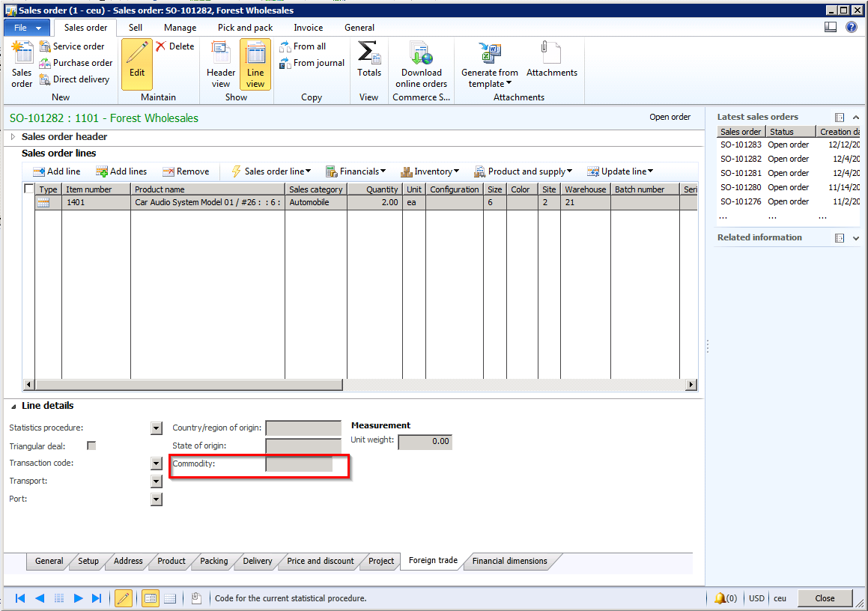Click the Delete red X icon
The image size is (868, 611).
[x=161, y=46]
